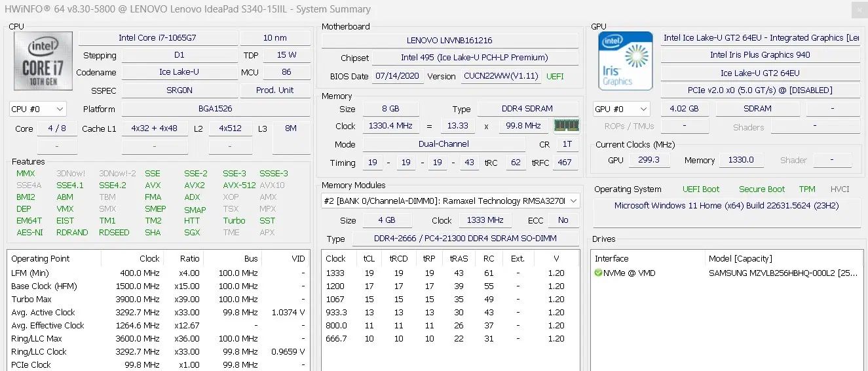
Task: Click the UEFI Boot status label
Action: pos(701,189)
